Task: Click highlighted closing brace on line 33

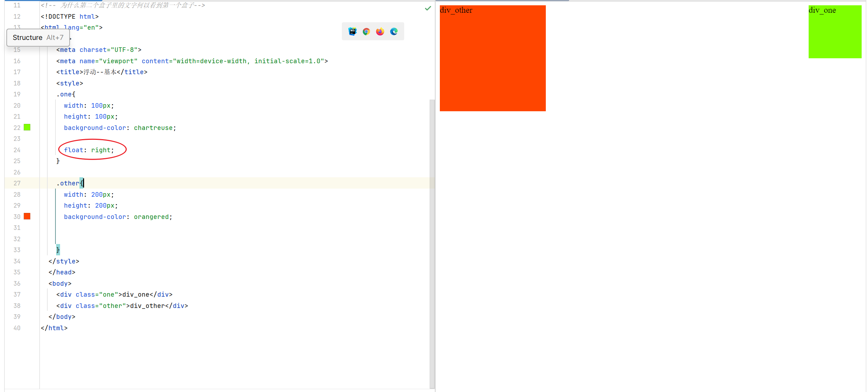Action: 58,250
